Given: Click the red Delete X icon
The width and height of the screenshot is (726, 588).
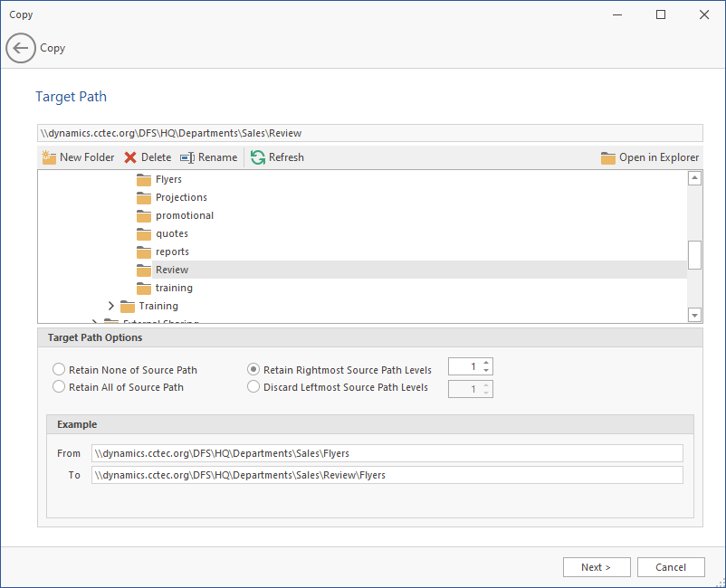Looking at the screenshot, I should pos(130,157).
